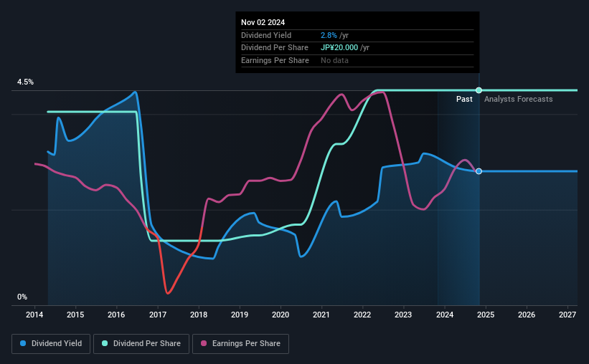589x364 pixels.
Task: Select the blue data point marker on Dividend Yield line
Action: pos(479,171)
